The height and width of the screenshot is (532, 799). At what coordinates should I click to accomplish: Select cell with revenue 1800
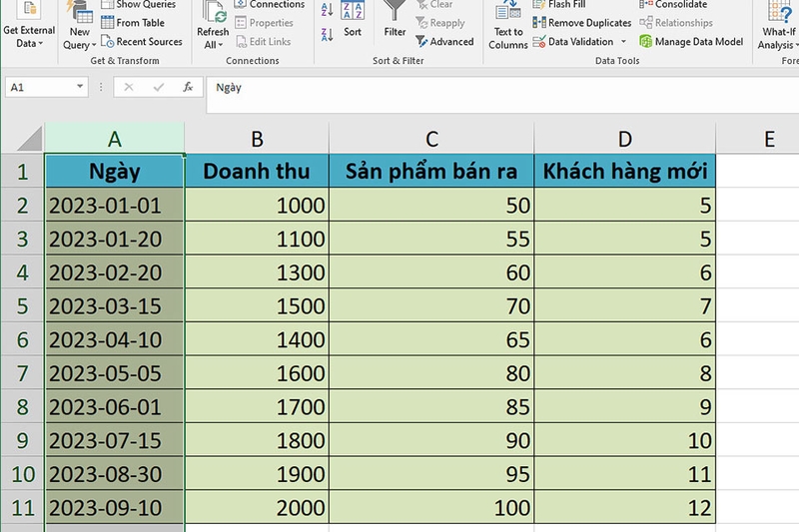point(257,440)
